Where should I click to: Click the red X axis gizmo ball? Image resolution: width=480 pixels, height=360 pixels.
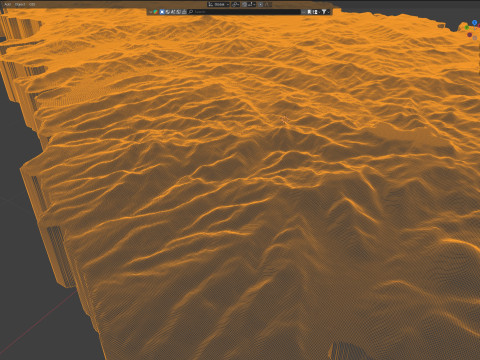tap(479, 26)
